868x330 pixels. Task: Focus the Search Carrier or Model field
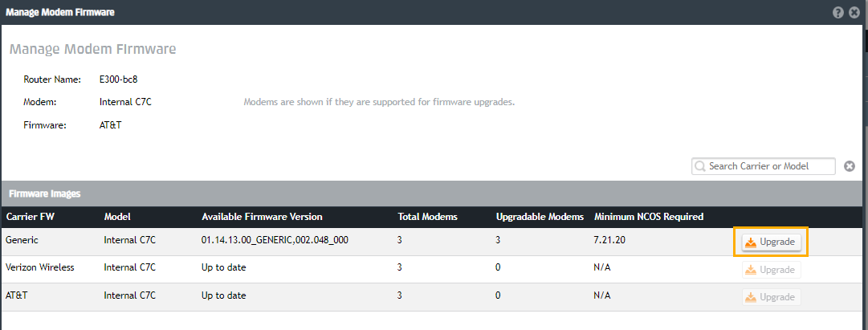click(x=764, y=166)
